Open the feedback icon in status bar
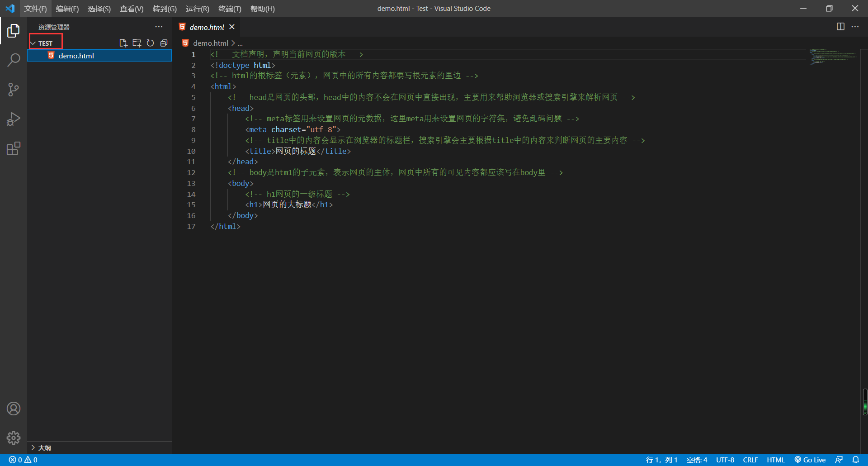 pyautogui.click(x=839, y=460)
